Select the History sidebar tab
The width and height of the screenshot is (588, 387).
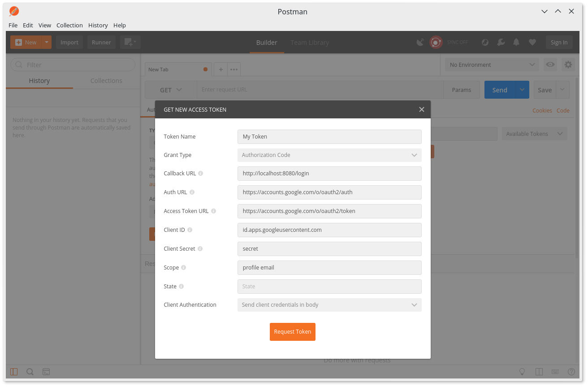39,81
